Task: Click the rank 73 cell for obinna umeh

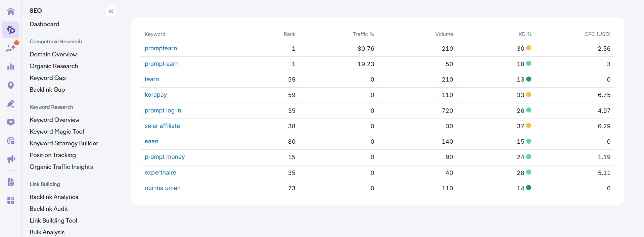Action: coord(292,188)
